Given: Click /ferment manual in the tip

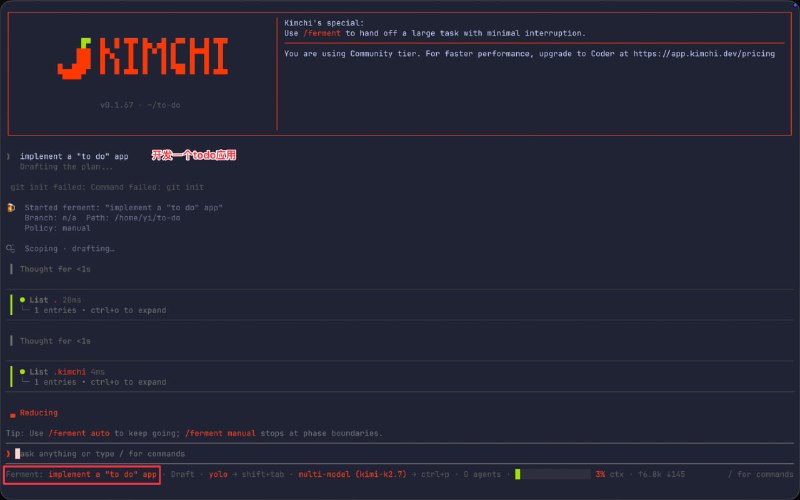Looking at the screenshot, I should point(220,433).
